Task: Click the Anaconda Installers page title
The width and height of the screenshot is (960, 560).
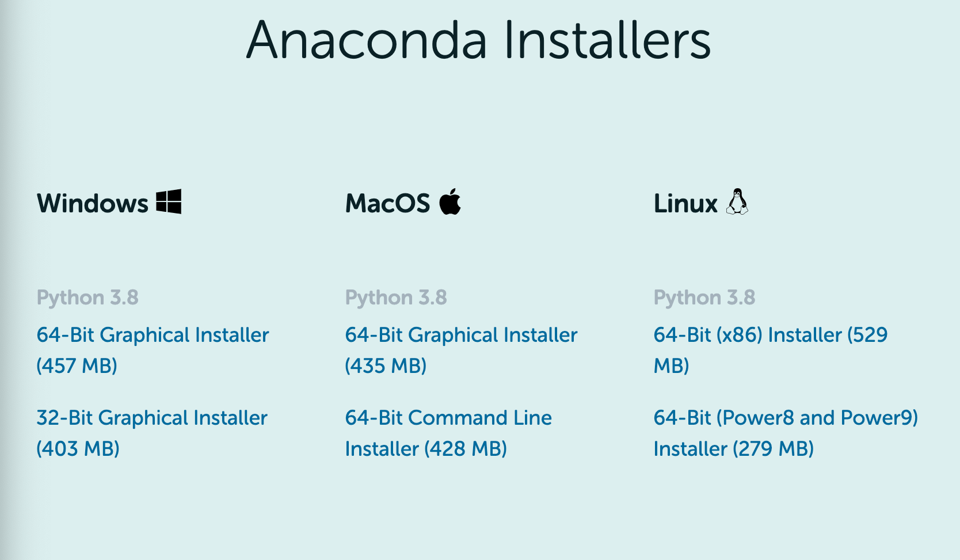Action: click(x=479, y=40)
